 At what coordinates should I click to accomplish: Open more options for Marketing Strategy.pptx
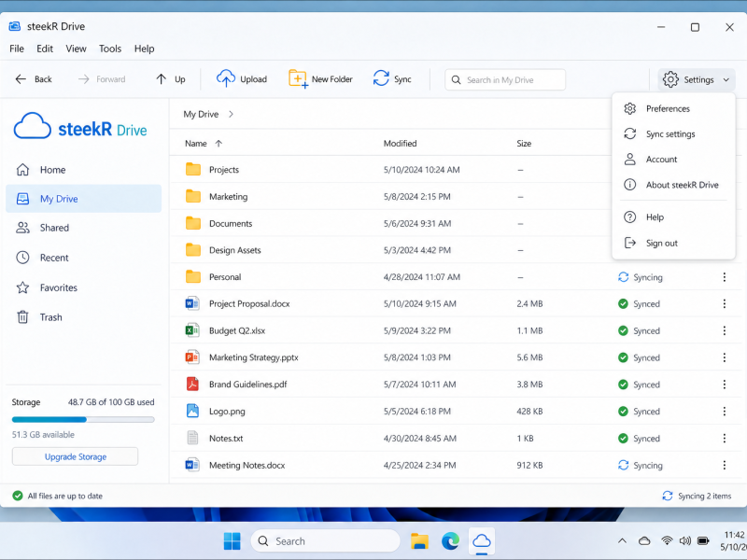(x=725, y=357)
